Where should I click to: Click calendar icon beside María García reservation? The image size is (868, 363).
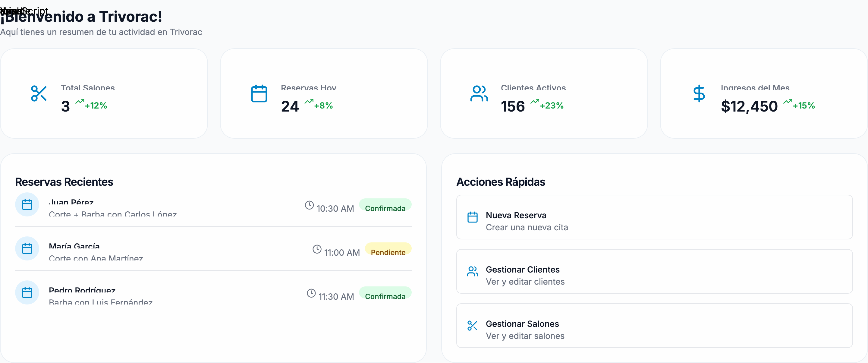coord(27,248)
